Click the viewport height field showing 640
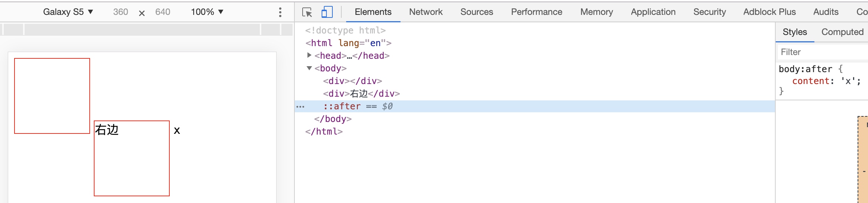This screenshot has height=203, width=868. pos(163,12)
